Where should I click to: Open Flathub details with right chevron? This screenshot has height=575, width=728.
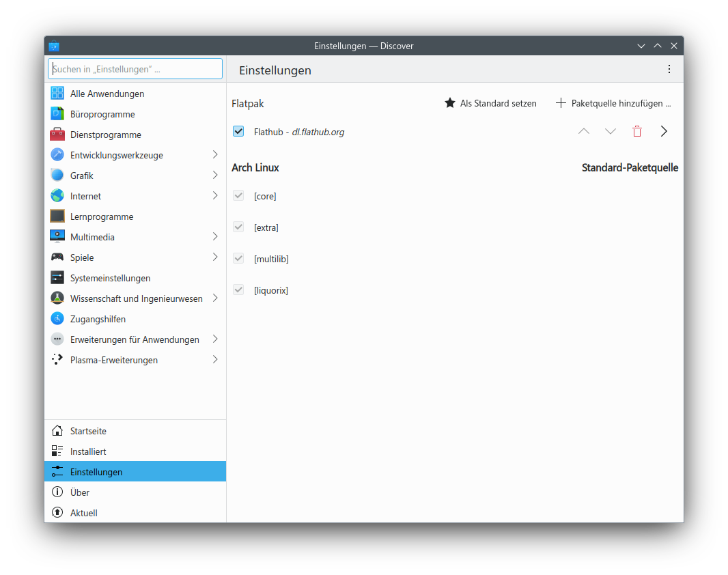point(664,131)
